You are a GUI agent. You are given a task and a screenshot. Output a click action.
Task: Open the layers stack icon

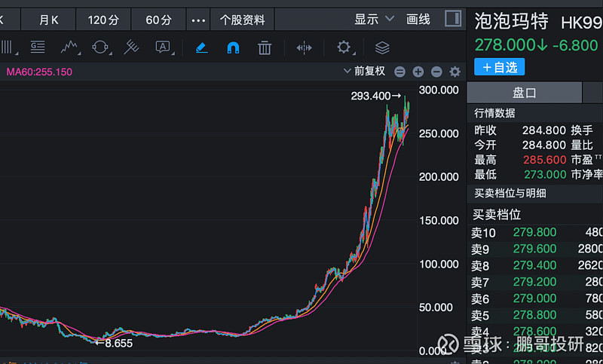click(382, 47)
